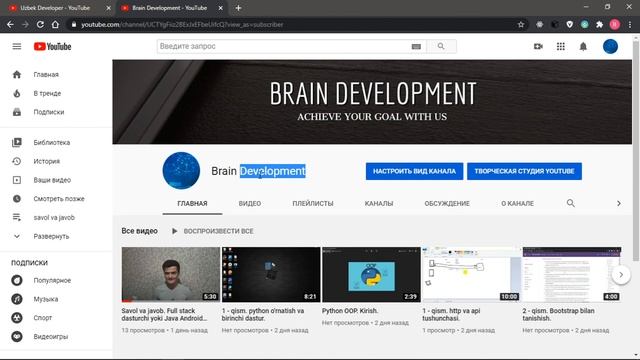
Task: Click the browser forward arrow
Action: coord(25,24)
